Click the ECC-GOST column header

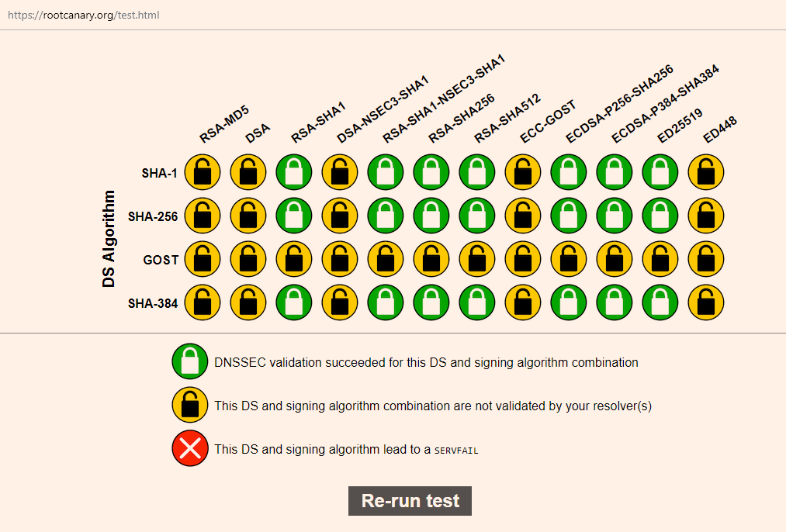(x=548, y=122)
